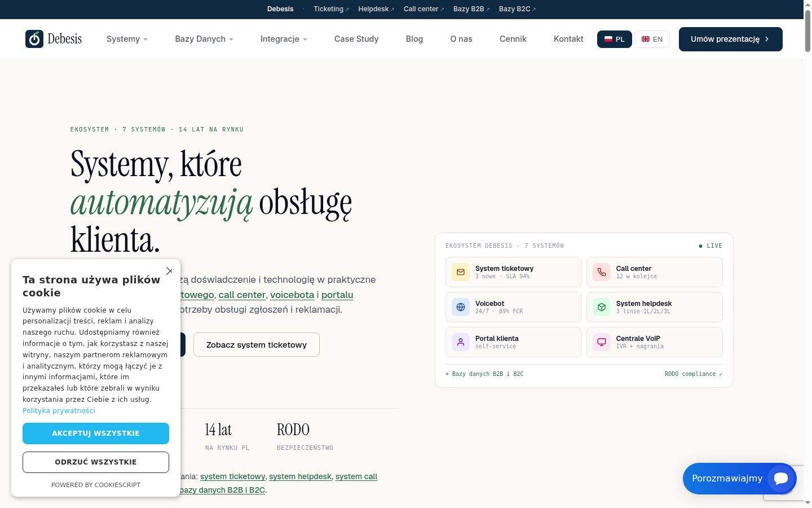Click Zobacz system ticketowy button
812x508 pixels.
click(257, 345)
